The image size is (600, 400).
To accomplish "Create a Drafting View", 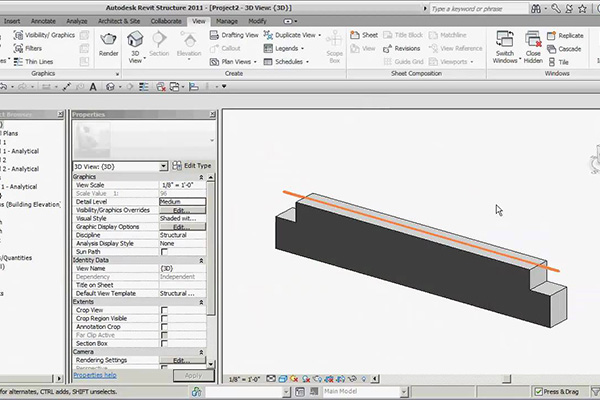I will [x=234, y=35].
